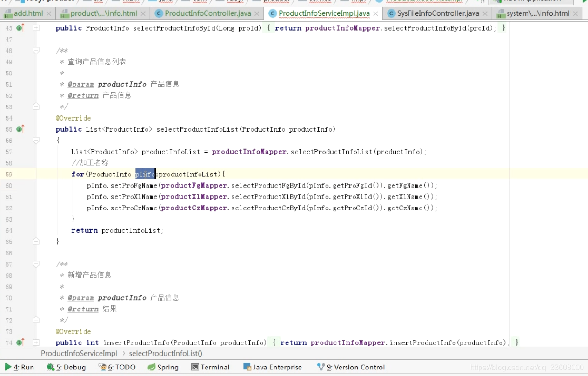Expand the folded method at line 43

[x=36, y=28]
